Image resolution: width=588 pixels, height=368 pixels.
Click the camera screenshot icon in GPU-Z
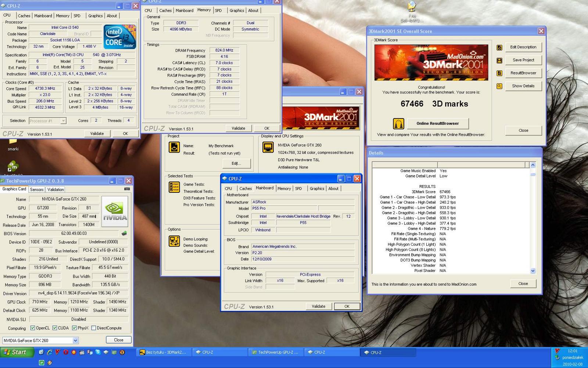coord(127,189)
